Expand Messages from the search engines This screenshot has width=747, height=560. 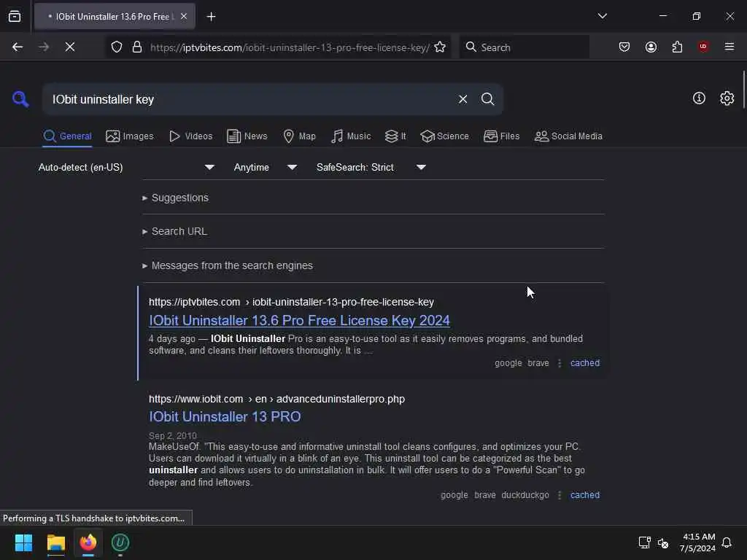pyautogui.click(x=228, y=265)
